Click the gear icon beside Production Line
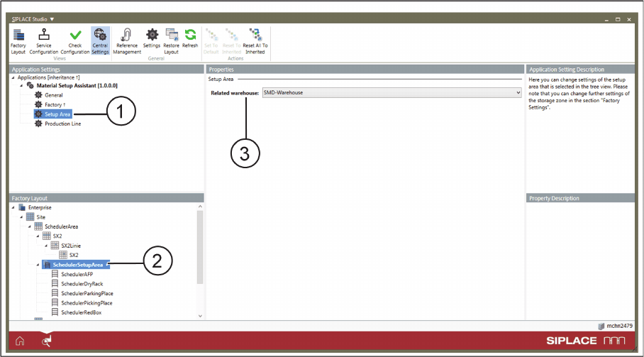The height and width of the screenshot is (357, 644). point(38,123)
